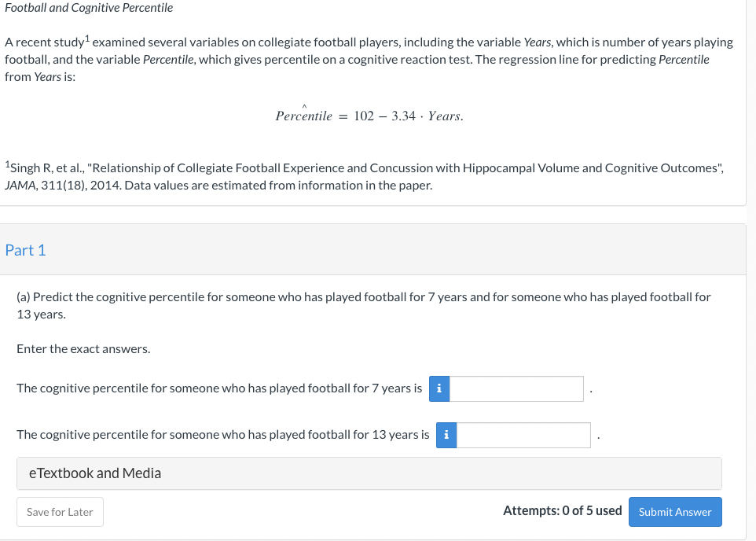Select the 'Football and Cognitive Percentile' title

tap(89, 8)
